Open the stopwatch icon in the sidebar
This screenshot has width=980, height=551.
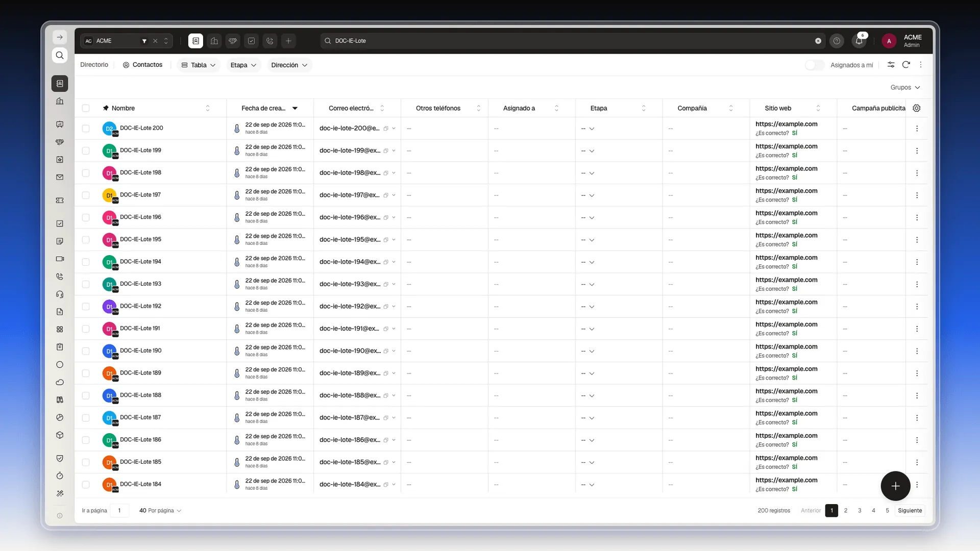coord(60,475)
